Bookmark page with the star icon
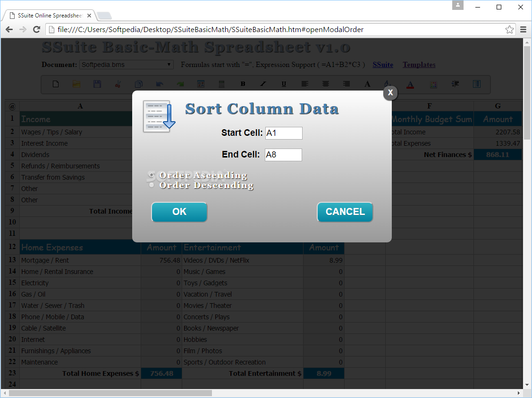This screenshot has height=398, width=532. coord(509,30)
